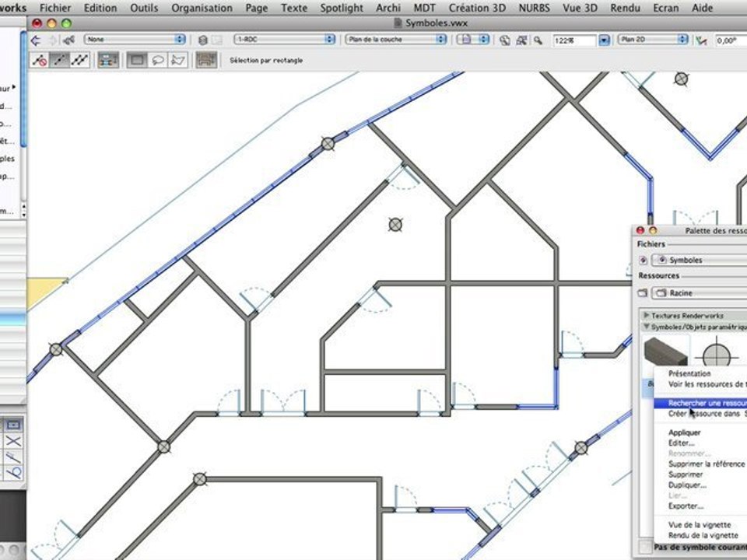Choose Editer... in context menu

pos(682,443)
